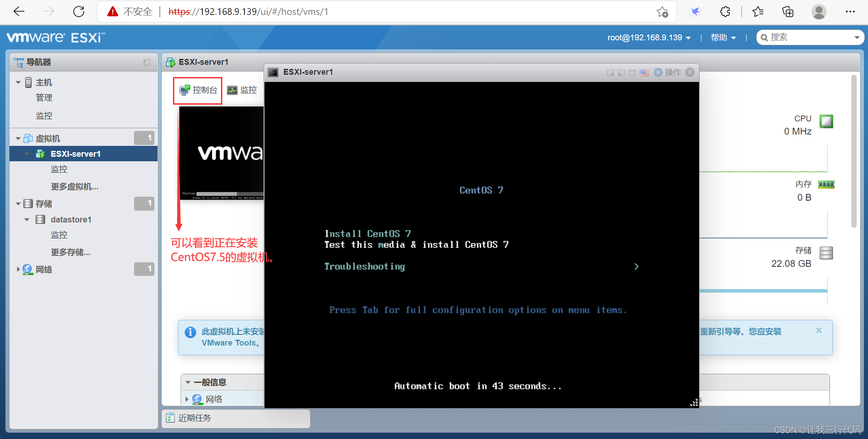Click the recent tasks clipboard icon

tap(170, 418)
